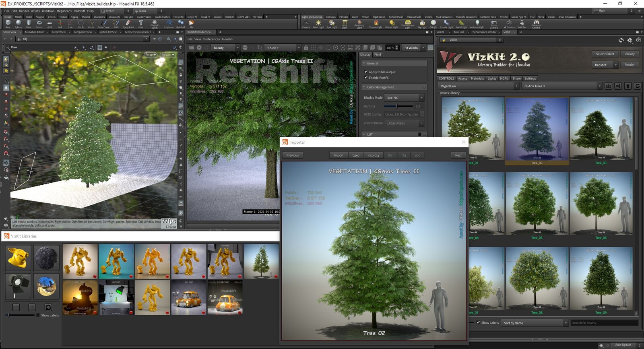Open the Megascans menu
This screenshot has height=349, width=644.
pos(64,11)
